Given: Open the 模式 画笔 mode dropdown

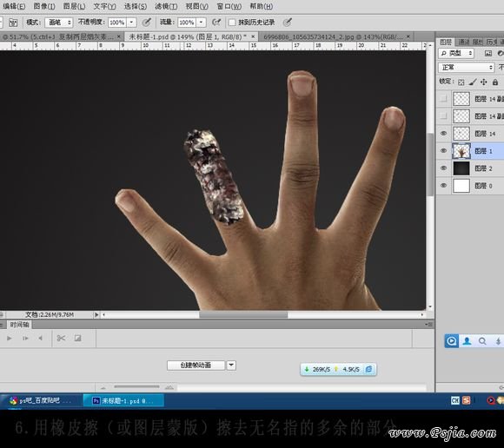Looking at the screenshot, I should point(59,23).
